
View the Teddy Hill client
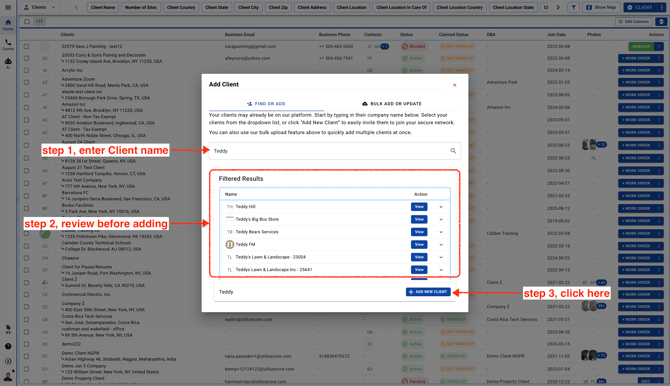tap(419, 207)
